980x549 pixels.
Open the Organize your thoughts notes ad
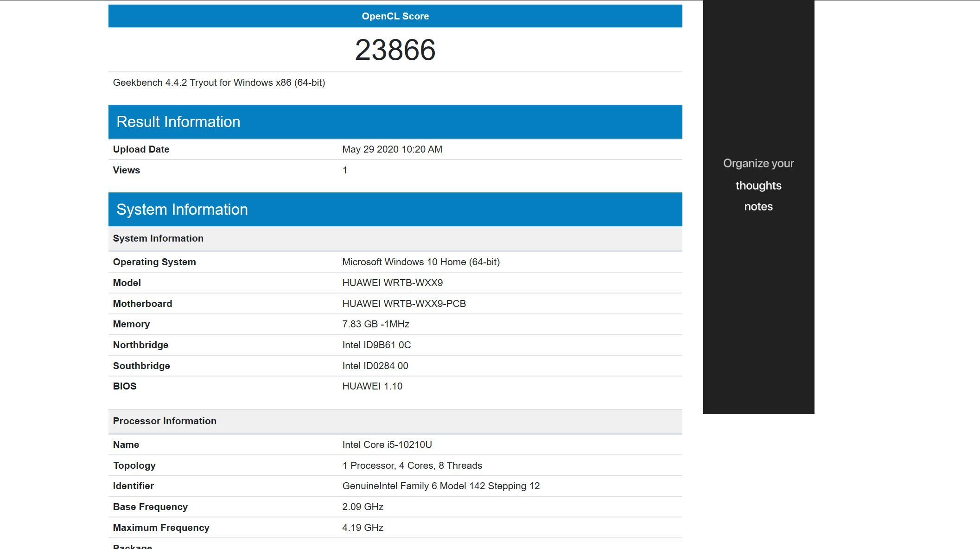click(x=758, y=207)
